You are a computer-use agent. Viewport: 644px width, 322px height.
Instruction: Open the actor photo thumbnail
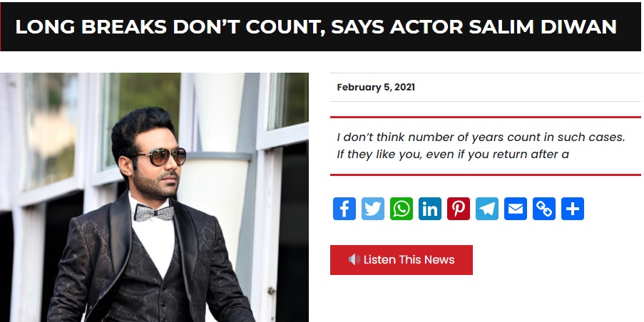click(x=154, y=197)
